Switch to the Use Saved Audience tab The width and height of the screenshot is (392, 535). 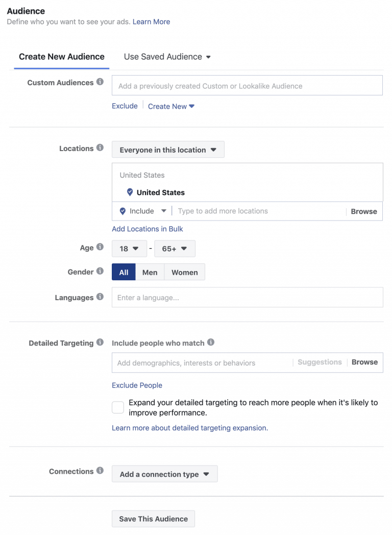[163, 57]
